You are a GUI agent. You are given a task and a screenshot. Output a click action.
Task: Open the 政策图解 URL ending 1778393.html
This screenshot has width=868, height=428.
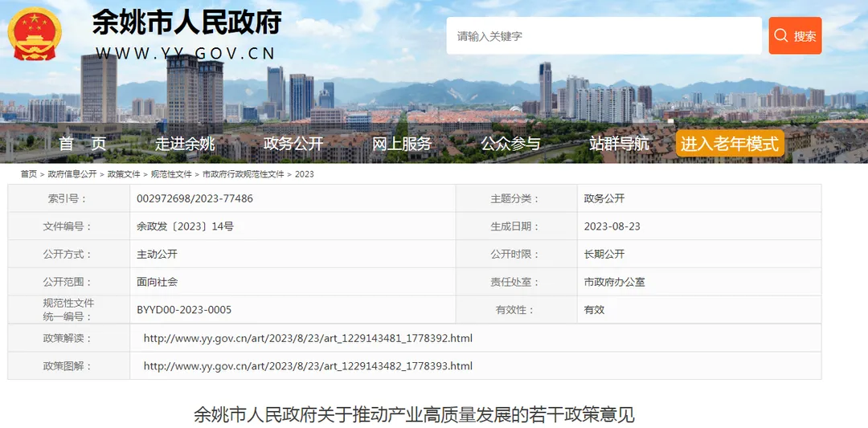(308, 365)
